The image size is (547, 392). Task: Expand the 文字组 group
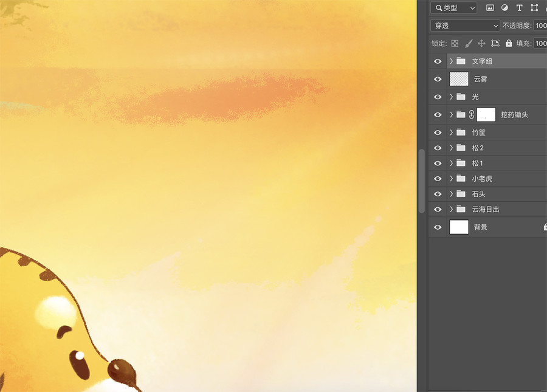[x=452, y=61]
